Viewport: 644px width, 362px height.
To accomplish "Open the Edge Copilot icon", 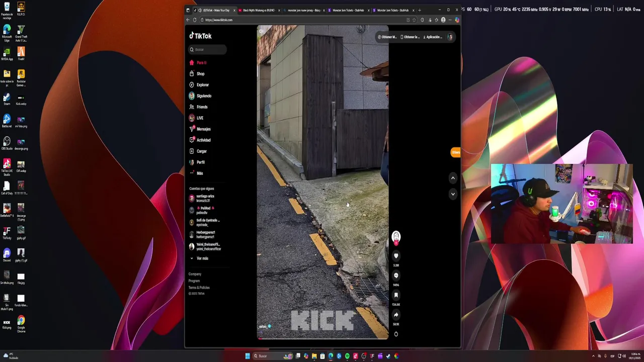I will coord(457,20).
